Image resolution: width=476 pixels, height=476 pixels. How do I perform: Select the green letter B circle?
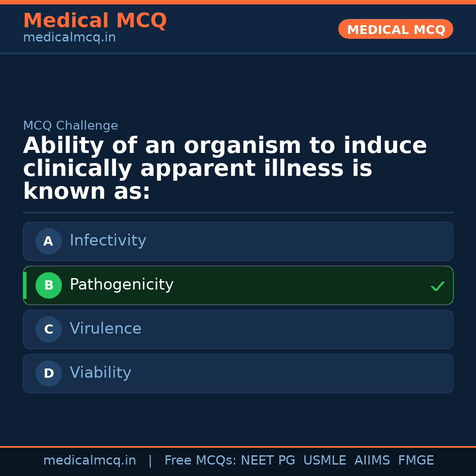48,285
